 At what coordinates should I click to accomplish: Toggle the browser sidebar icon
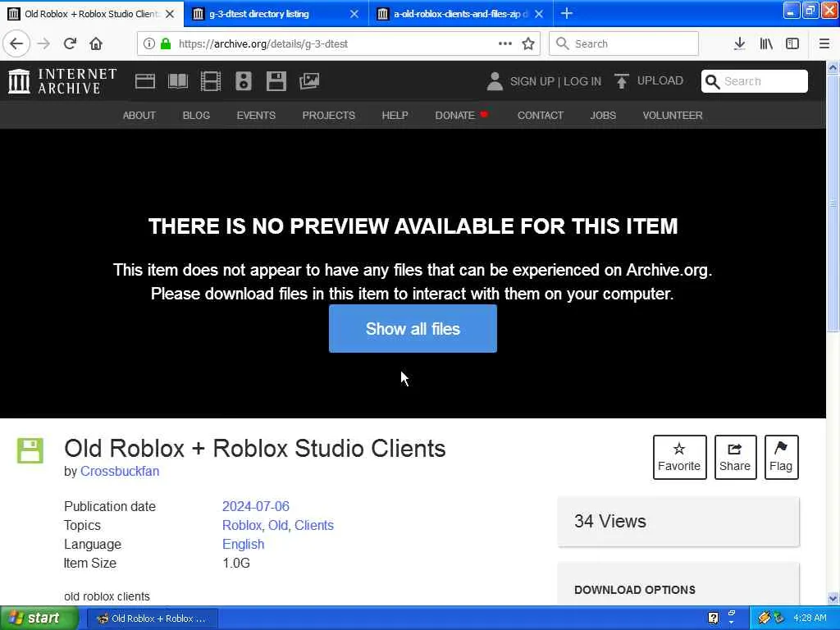(792, 43)
